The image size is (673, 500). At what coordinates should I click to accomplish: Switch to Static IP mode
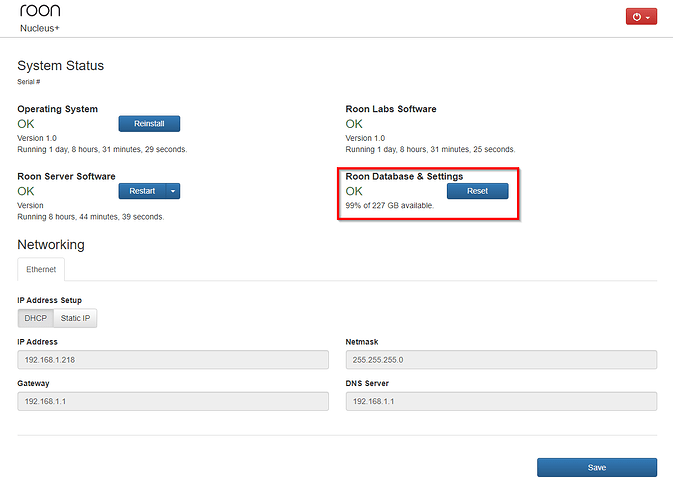[75, 318]
